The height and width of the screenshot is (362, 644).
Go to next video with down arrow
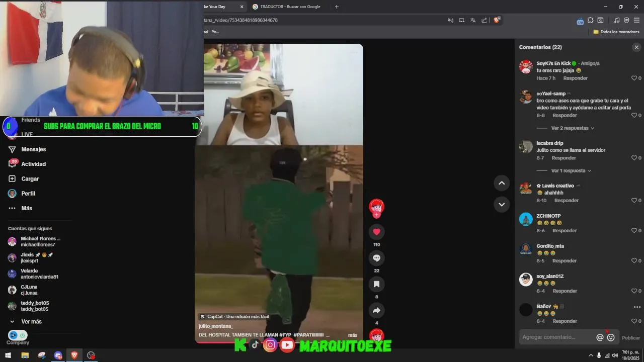point(502,205)
